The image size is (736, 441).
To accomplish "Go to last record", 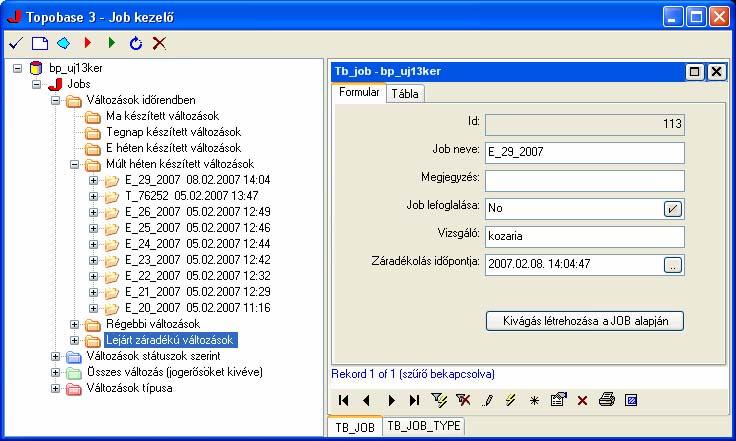I will click(x=414, y=400).
